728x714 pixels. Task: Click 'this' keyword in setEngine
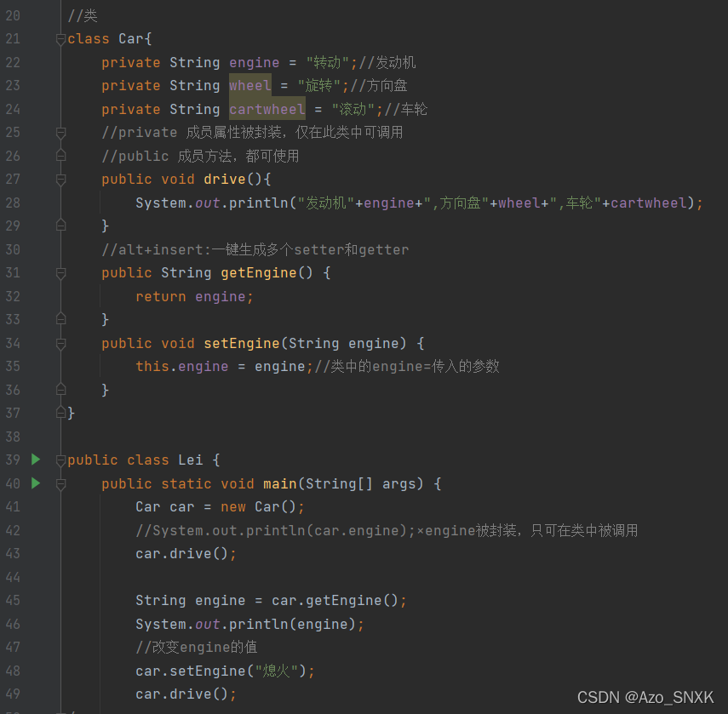click(x=152, y=367)
